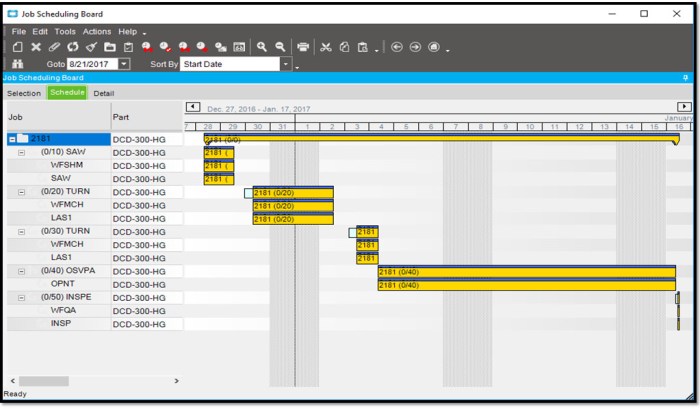The height and width of the screenshot is (409, 700).
Task: Click the pin icon on the blue header
Action: point(685,78)
